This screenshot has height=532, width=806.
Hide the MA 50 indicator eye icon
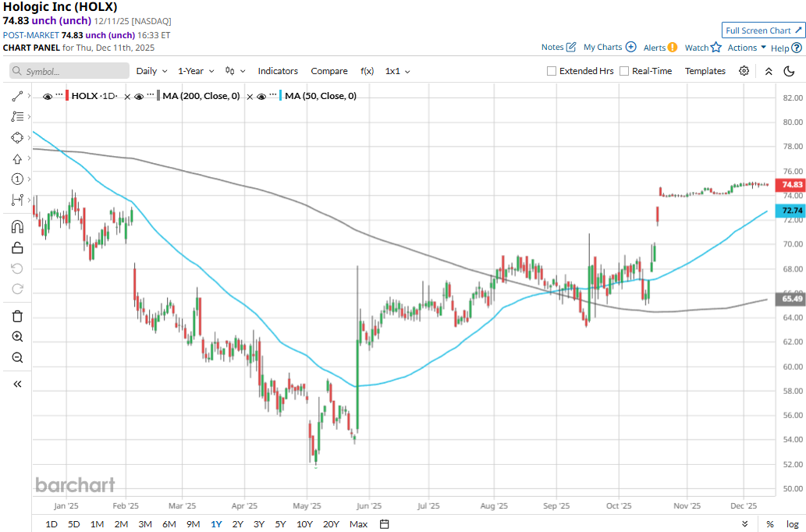[x=261, y=96]
